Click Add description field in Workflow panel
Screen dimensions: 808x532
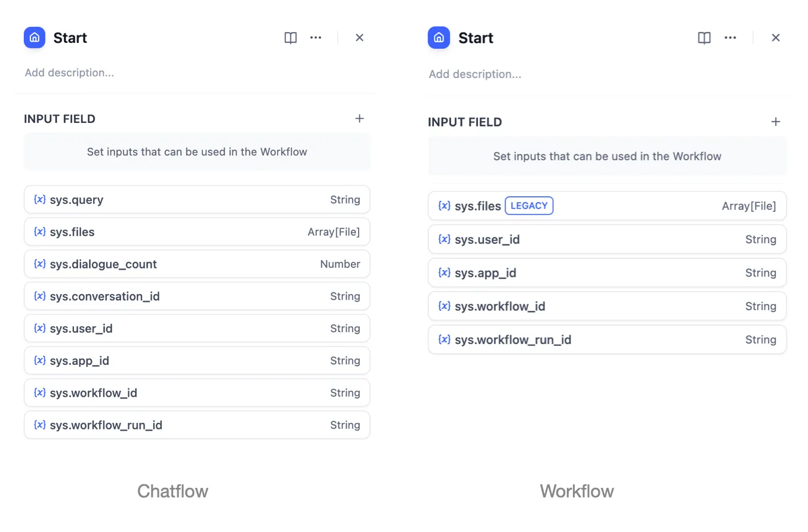click(x=475, y=75)
